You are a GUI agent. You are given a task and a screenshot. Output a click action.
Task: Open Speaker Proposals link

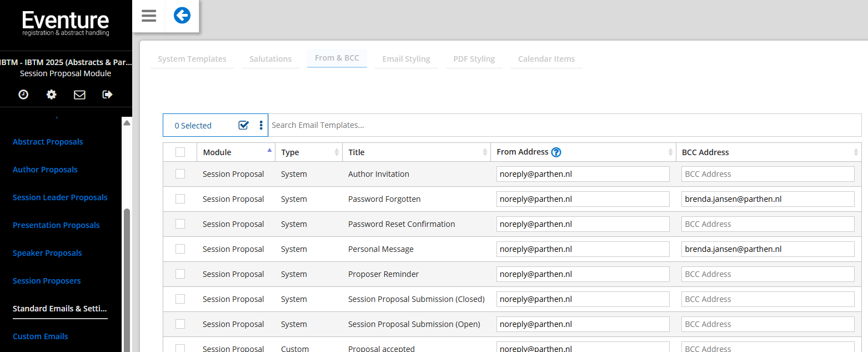click(x=47, y=253)
